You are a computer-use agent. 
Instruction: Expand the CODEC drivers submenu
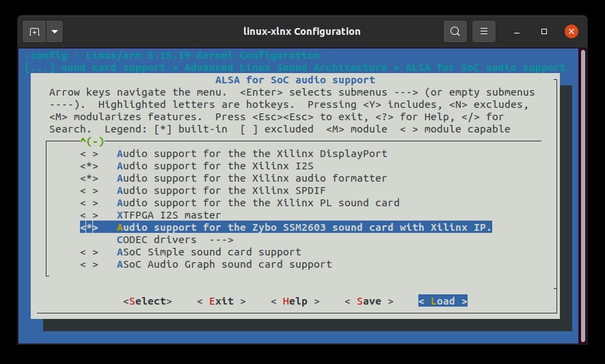175,240
